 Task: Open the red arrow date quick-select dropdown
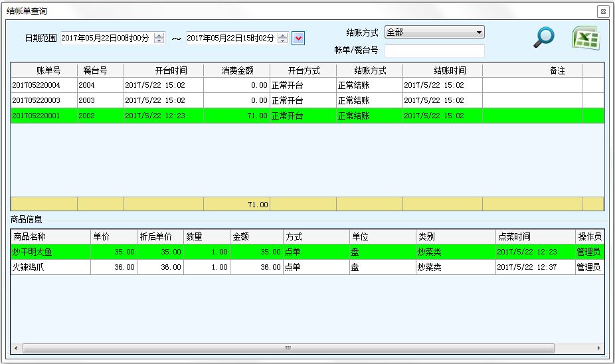298,38
